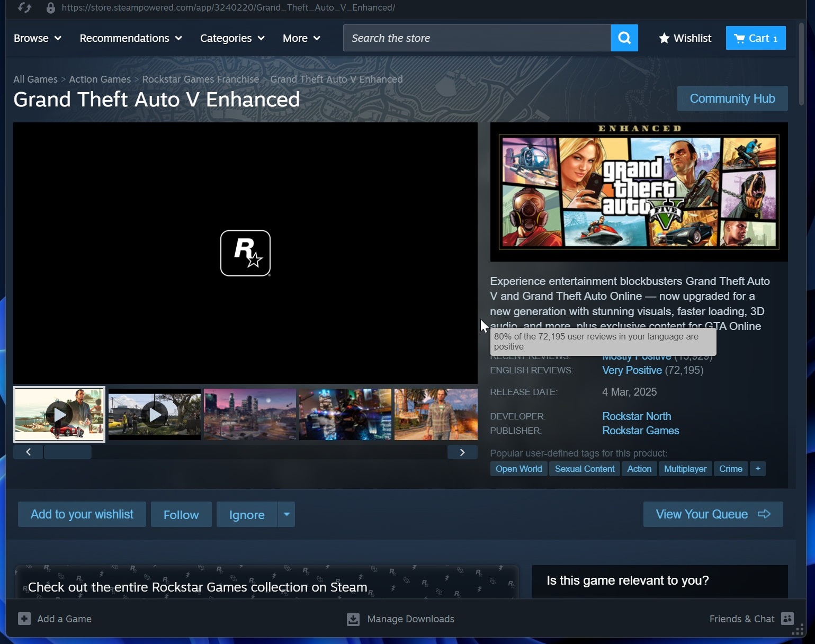Select the Trevor screenshot thumbnail
This screenshot has width=815, height=644.
(436, 414)
